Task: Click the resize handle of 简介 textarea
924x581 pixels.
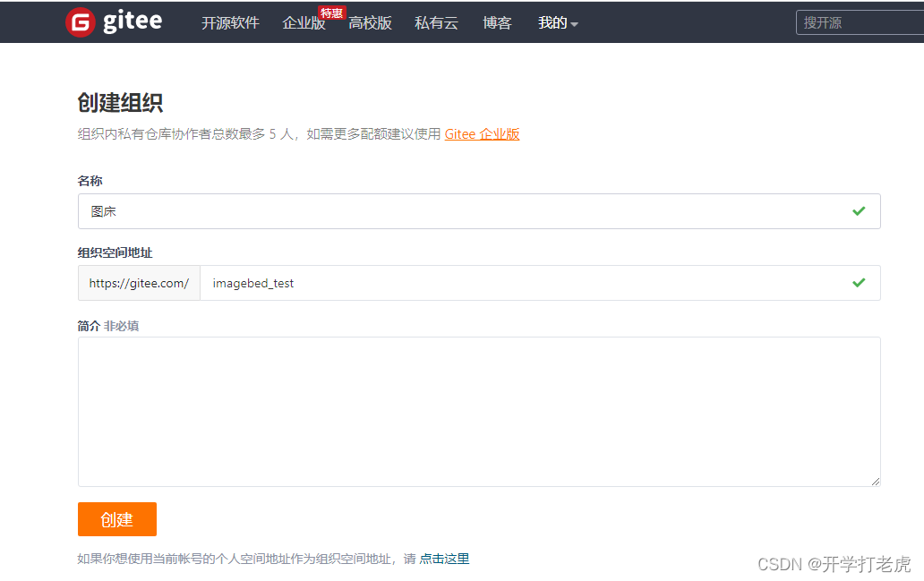Action: coord(875,481)
